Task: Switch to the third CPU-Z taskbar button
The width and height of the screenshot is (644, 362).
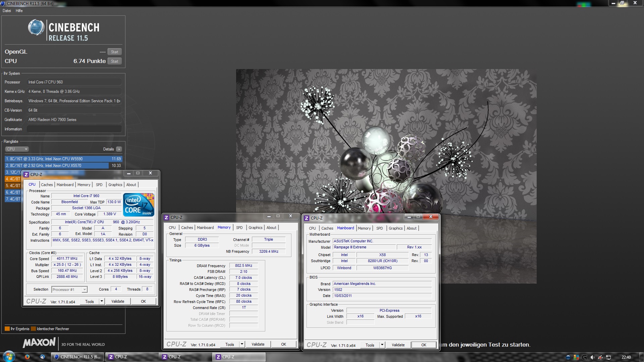Action: tap(239, 357)
